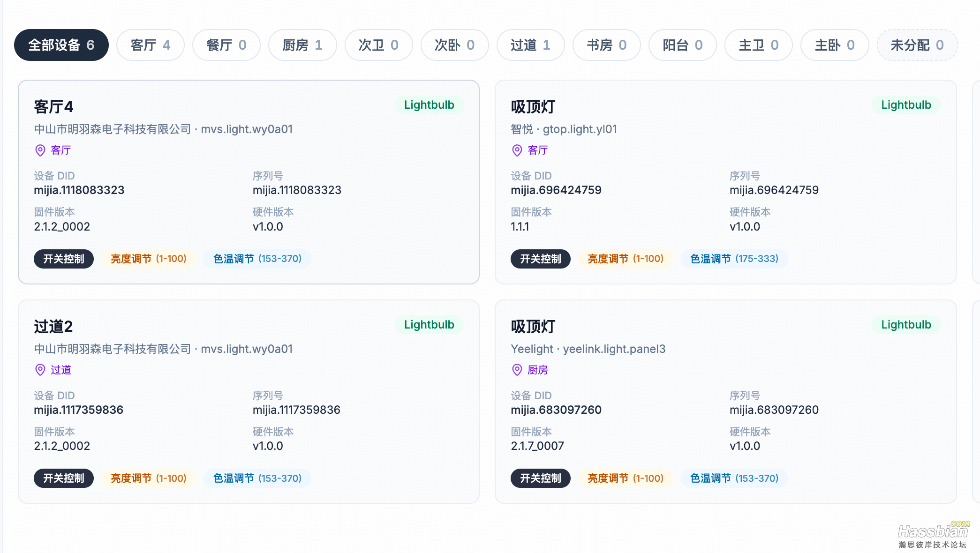This screenshot has width=980, height=553.
Task: Click 色温调节 (153-370) tag on Yeelight card
Action: coord(734,478)
